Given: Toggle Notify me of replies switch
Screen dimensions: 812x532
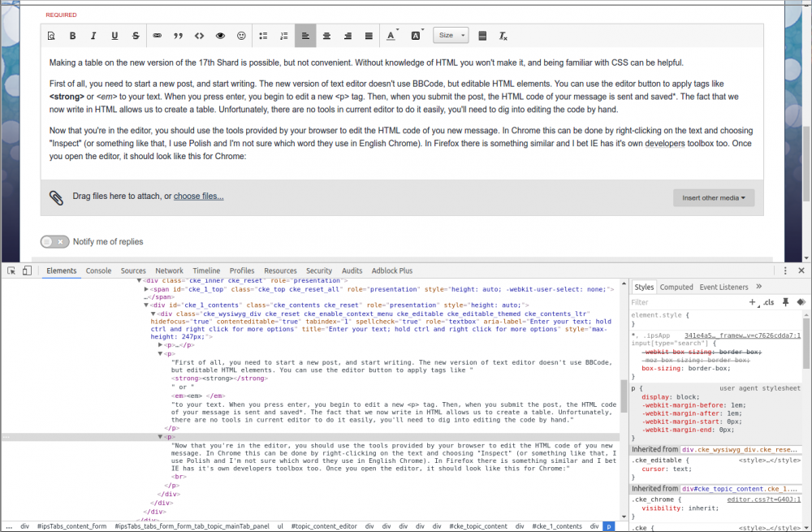Looking at the screenshot, I should pyautogui.click(x=55, y=241).
